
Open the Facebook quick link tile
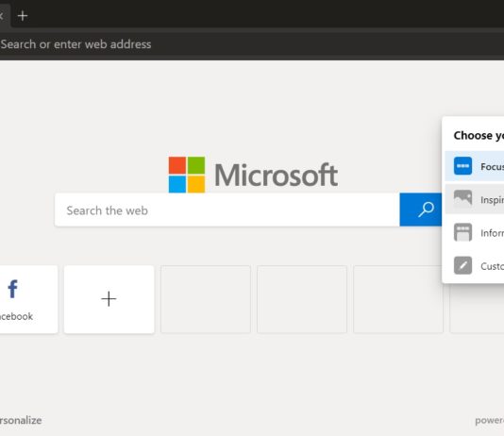pos(28,299)
